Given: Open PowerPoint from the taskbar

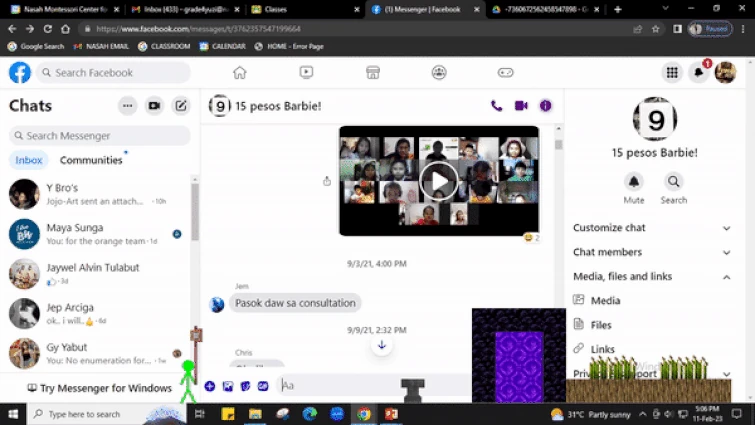Looking at the screenshot, I should click(391, 414).
